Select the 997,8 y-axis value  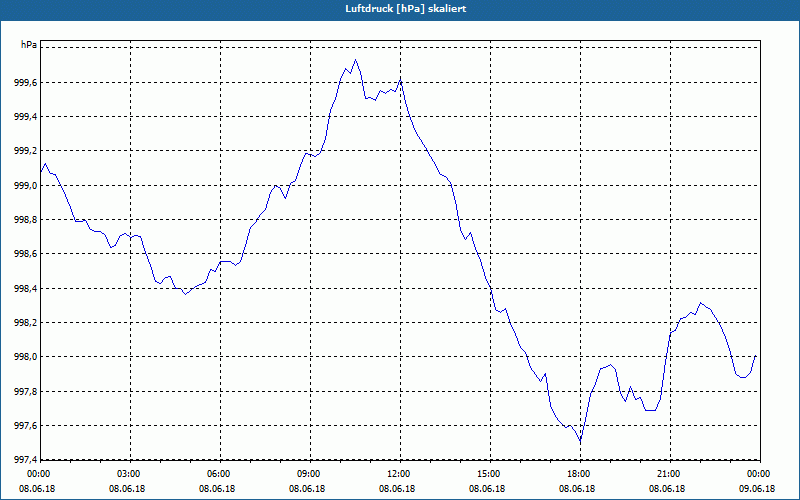pyautogui.click(x=25, y=392)
